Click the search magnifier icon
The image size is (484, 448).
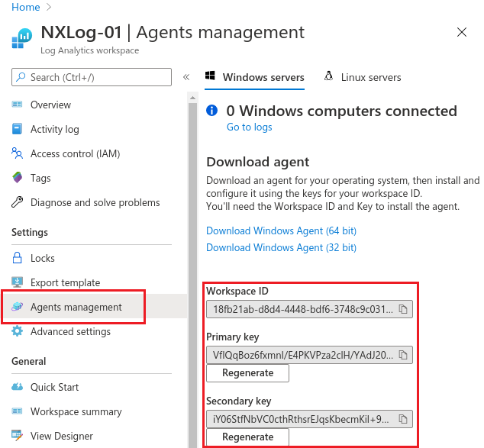[21, 77]
